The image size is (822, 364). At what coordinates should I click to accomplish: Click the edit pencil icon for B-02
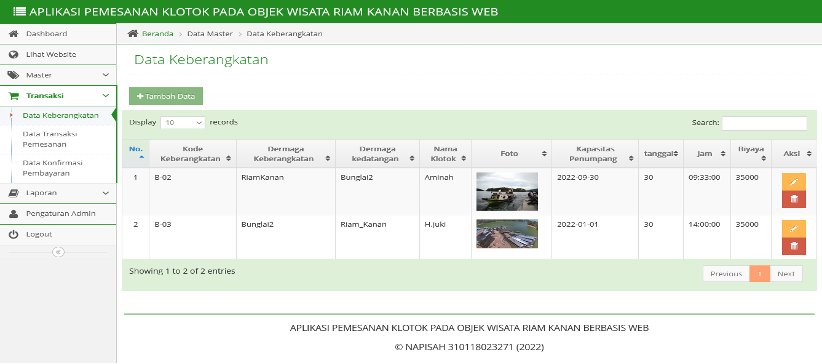[x=794, y=182]
